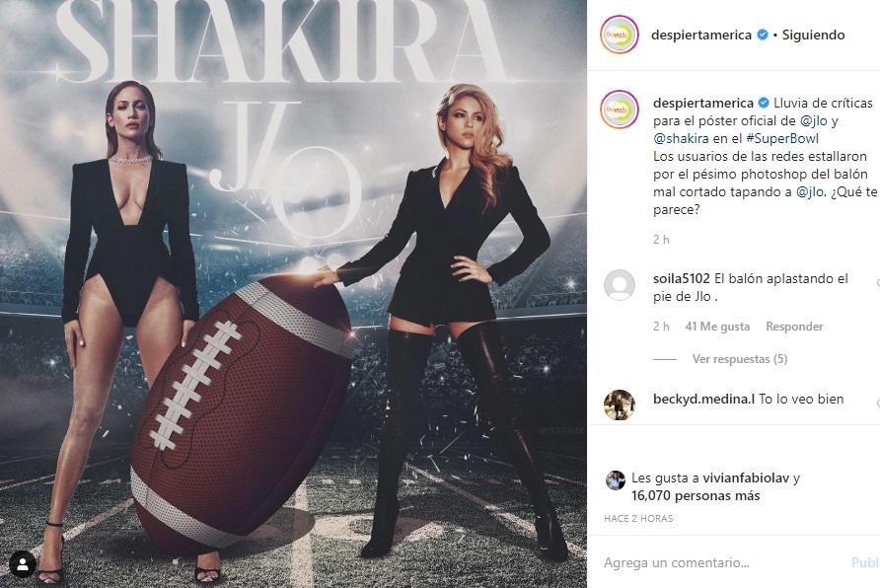Toggle the Siguiendo follow status
880x588 pixels.
[x=813, y=35]
